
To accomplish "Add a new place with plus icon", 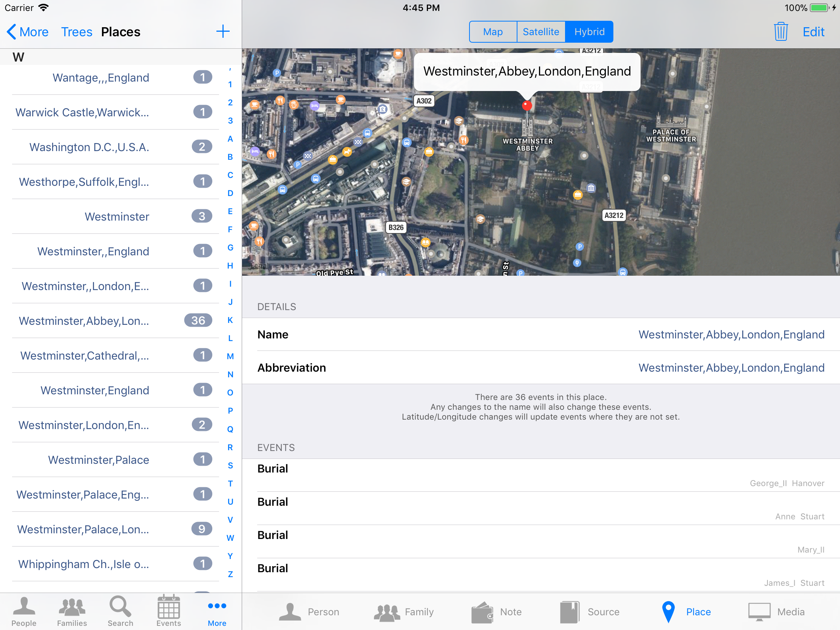I will pyautogui.click(x=223, y=31).
